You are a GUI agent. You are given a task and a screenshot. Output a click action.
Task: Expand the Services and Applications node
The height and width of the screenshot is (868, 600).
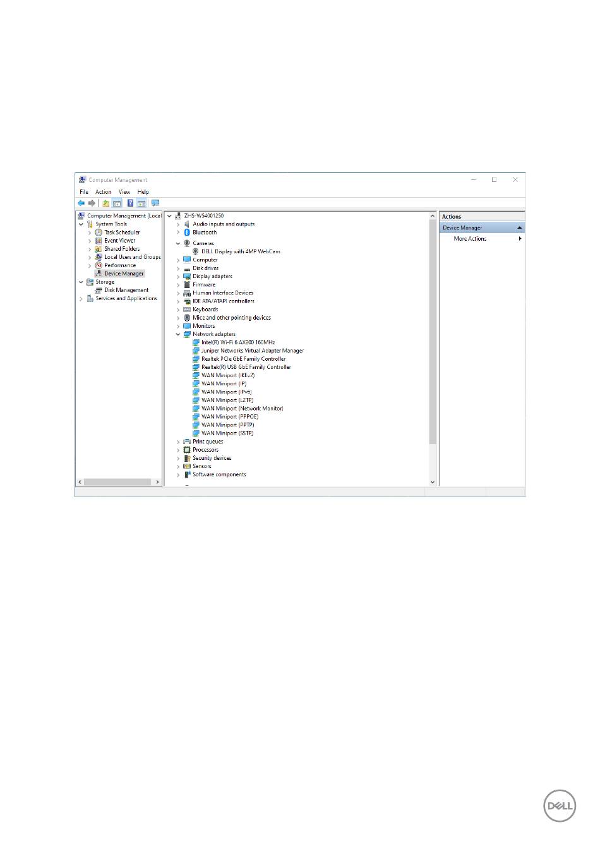click(81, 299)
